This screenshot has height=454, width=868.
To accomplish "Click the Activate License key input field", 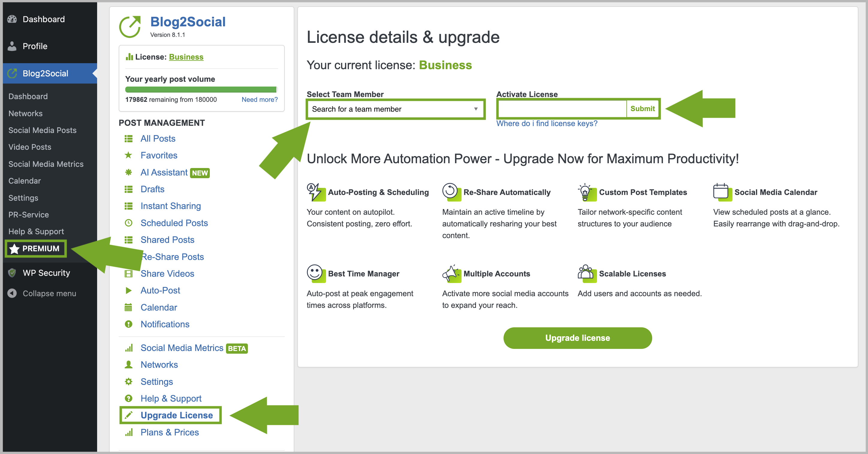I will [562, 109].
